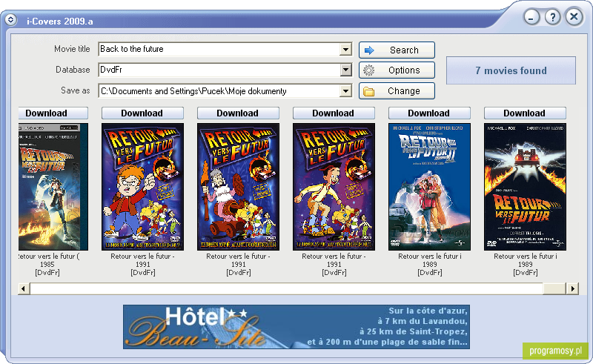The width and height of the screenshot is (593, 364).
Task: Select the 1985 movie poster thumbnail
Action: (53, 187)
